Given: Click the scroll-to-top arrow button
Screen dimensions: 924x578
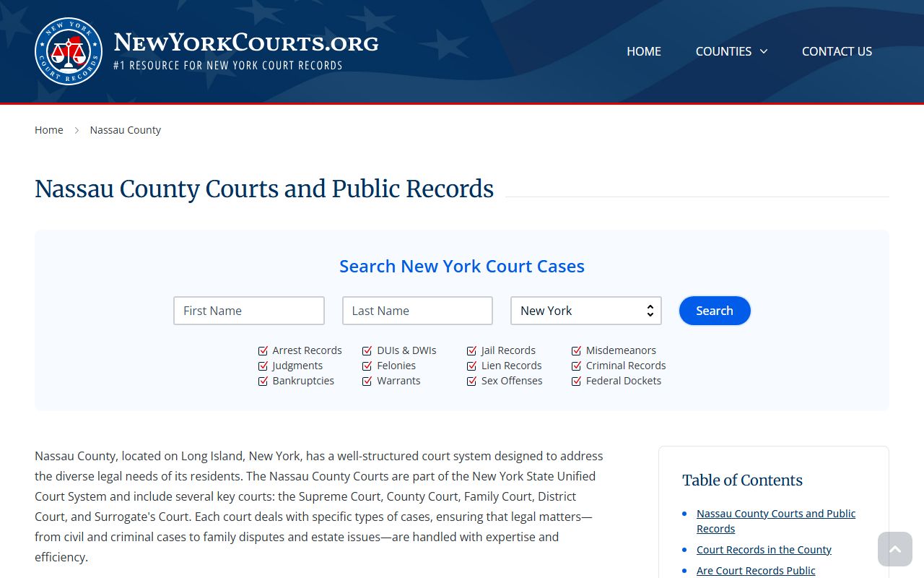Looking at the screenshot, I should tap(895, 549).
